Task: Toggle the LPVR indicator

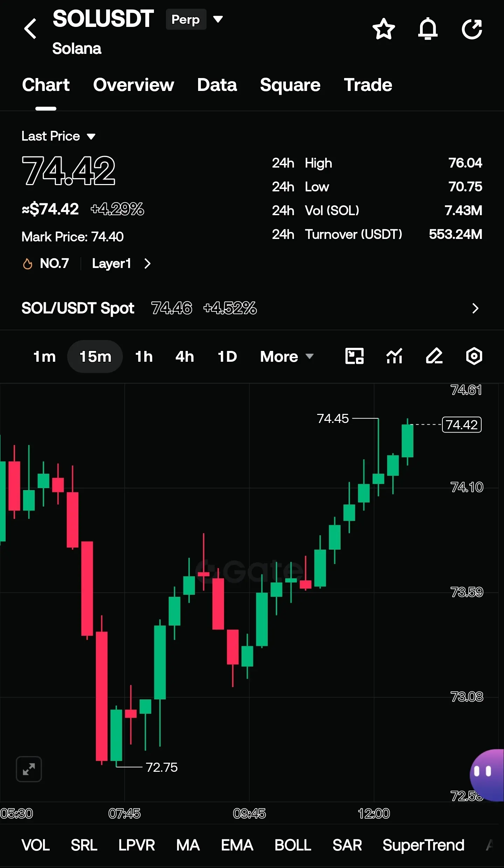Action: click(136, 845)
